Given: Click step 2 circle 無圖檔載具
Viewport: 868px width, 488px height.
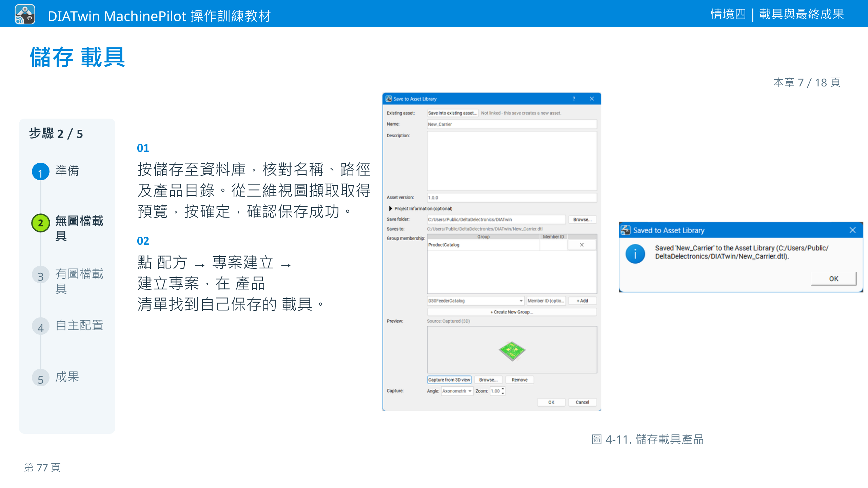Looking at the screenshot, I should pyautogui.click(x=41, y=223).
